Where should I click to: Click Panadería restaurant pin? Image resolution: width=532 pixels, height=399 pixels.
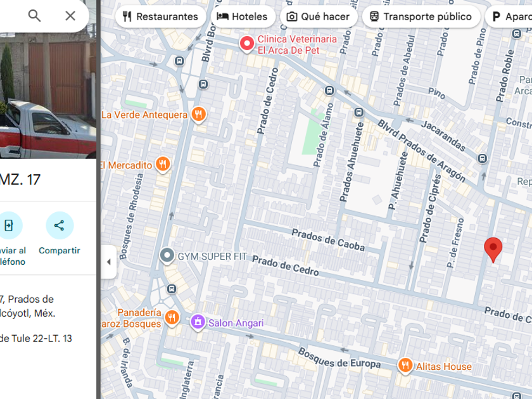click(x=172, y=318)
